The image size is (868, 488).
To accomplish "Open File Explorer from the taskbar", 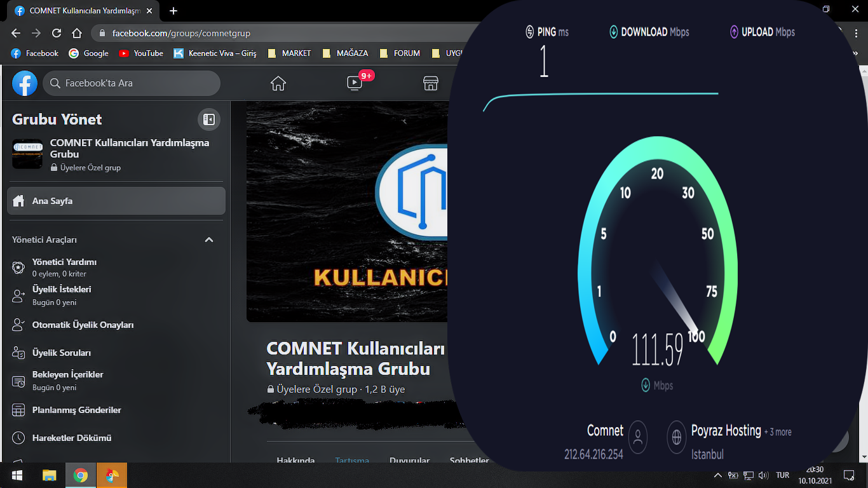I will (49, 475).
